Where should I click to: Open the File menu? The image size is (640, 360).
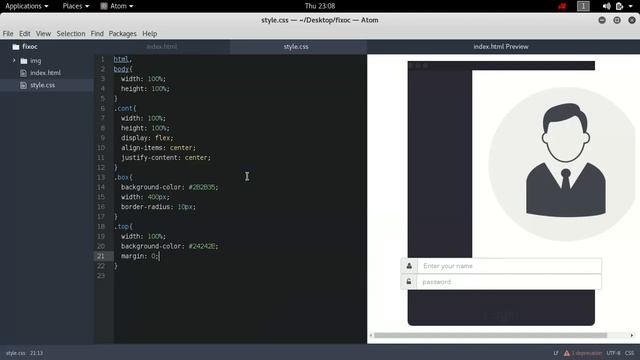point(8,33)
